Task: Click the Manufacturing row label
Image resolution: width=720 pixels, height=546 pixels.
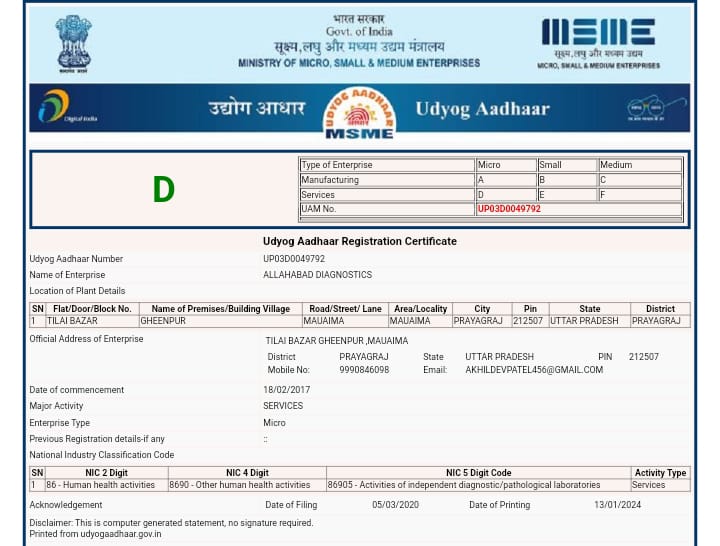Action: point(387,180)
